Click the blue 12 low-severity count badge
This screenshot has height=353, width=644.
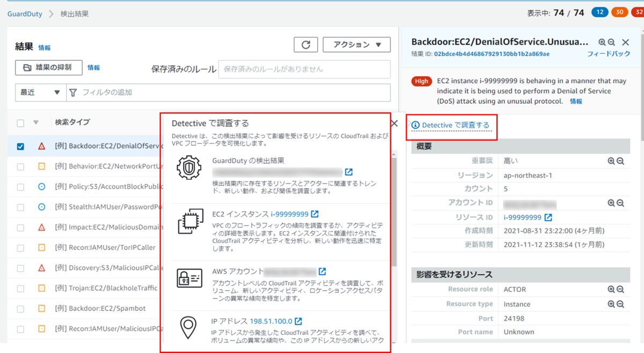(600, 12)
